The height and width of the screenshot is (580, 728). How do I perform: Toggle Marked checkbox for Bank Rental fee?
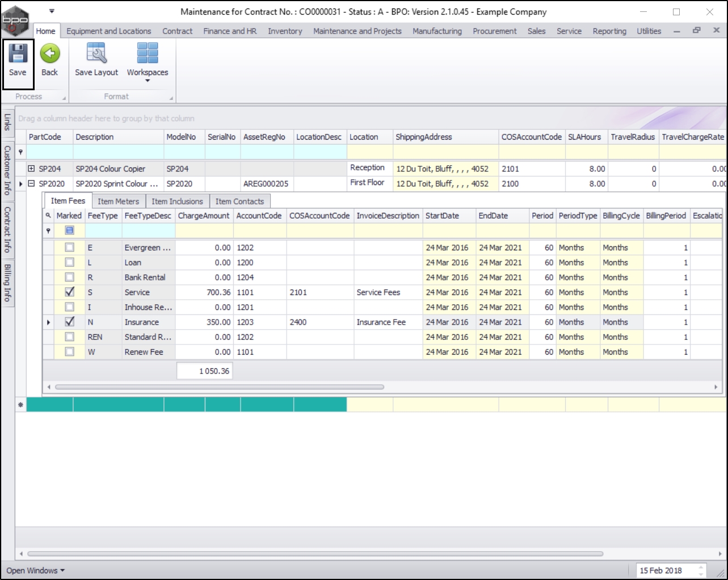coord(69,277)
